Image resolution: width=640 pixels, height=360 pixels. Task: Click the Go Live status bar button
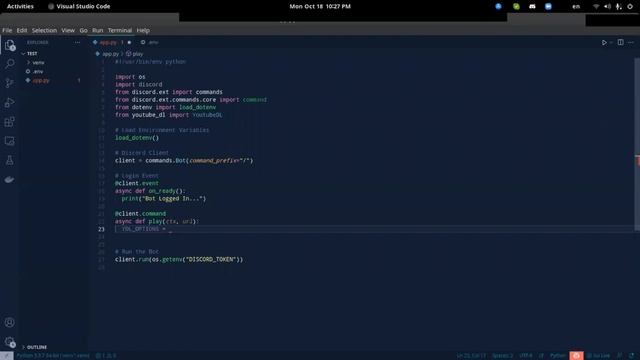click(599, 356)
